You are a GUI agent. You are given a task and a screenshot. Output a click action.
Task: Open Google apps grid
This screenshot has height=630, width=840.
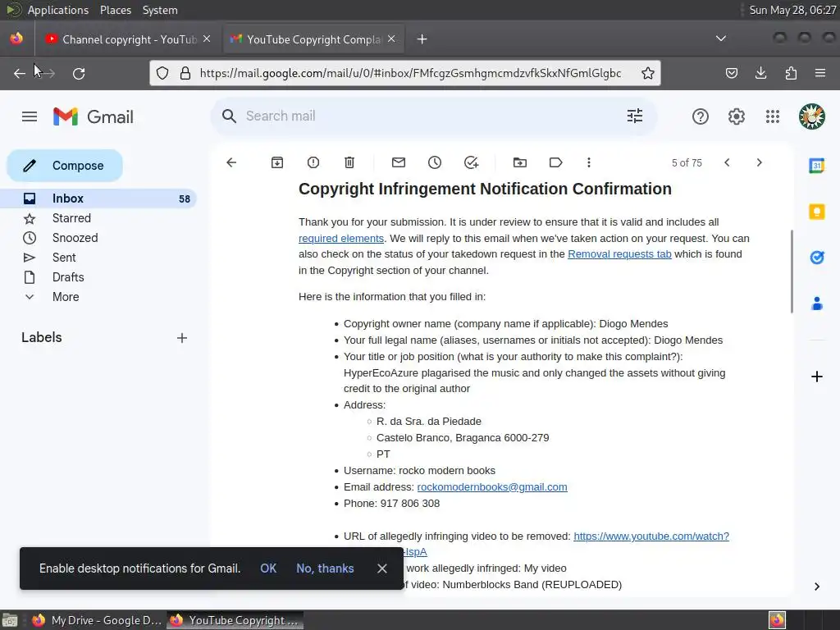[773, 116]
